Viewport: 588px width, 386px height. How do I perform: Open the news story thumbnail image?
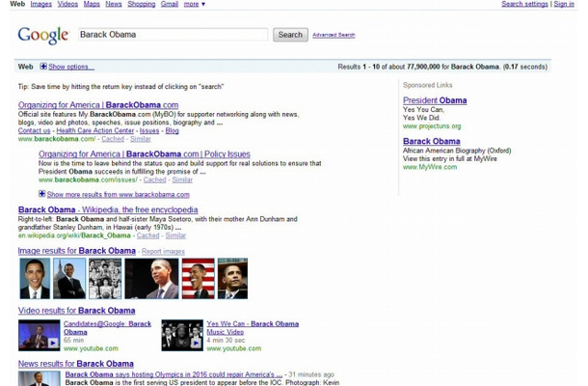point(39,378)
